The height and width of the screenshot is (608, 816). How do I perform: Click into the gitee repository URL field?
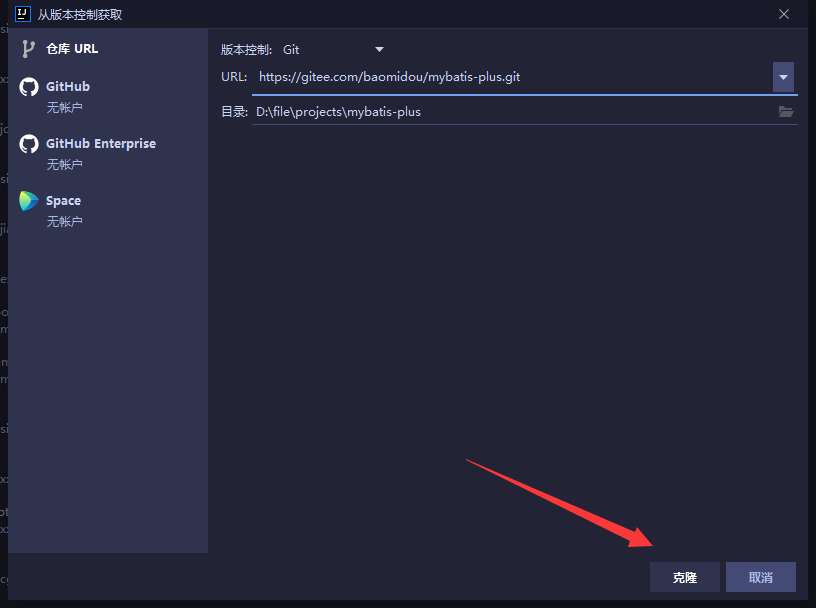coord(510,77)
